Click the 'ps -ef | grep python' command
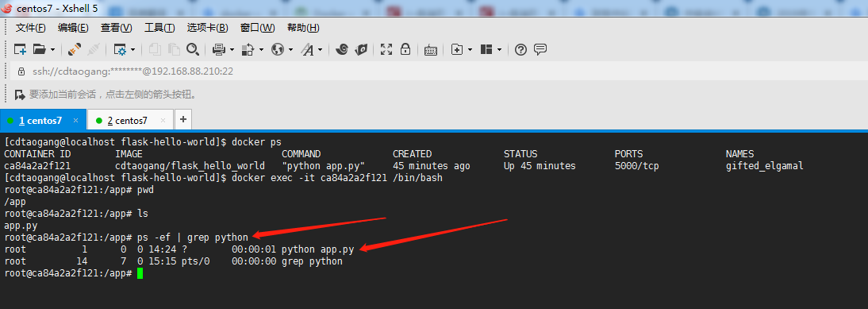Image resolution: width=868 pixels, height=309 pixels. 193,238
